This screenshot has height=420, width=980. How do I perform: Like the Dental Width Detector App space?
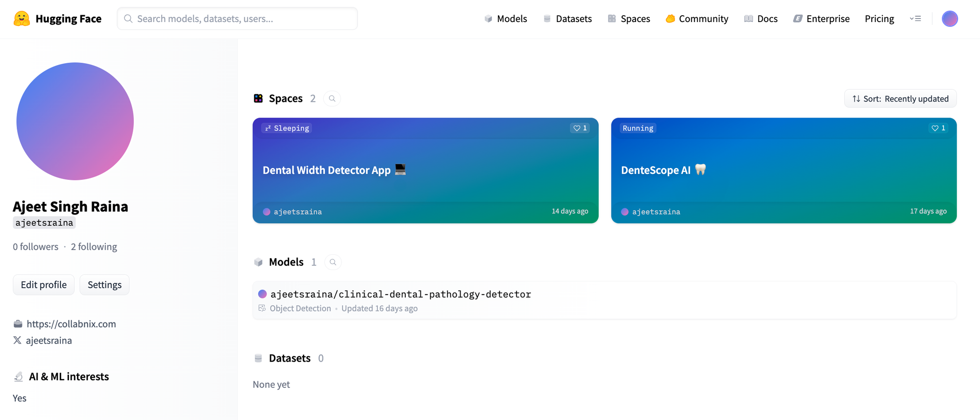580,128
